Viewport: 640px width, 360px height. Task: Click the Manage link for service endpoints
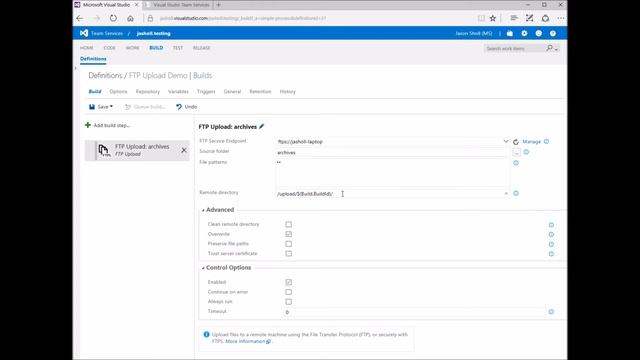pyautogui.click(x=531, y=142)
